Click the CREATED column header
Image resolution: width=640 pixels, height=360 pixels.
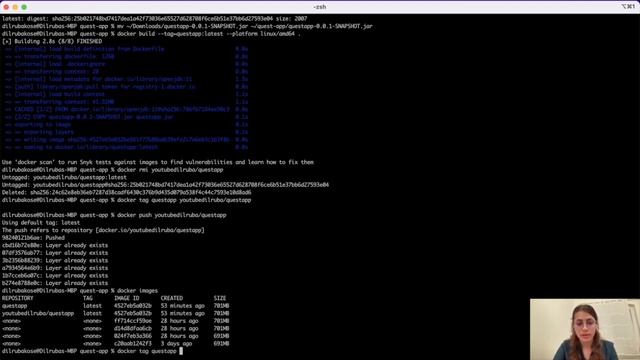pyautogui.click(x=172, y=298)
